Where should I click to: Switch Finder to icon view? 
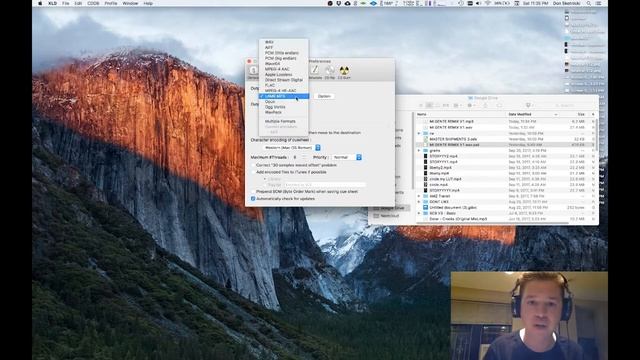point(421,105)
